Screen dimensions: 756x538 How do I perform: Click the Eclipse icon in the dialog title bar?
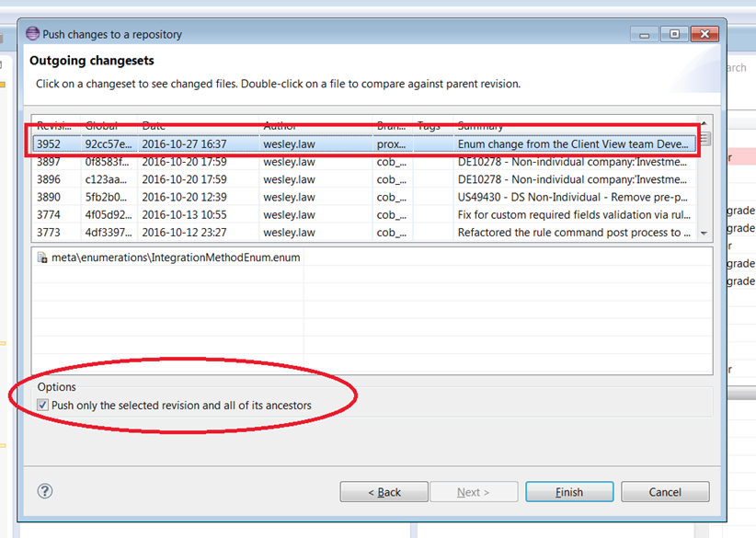tap(32, 34)
